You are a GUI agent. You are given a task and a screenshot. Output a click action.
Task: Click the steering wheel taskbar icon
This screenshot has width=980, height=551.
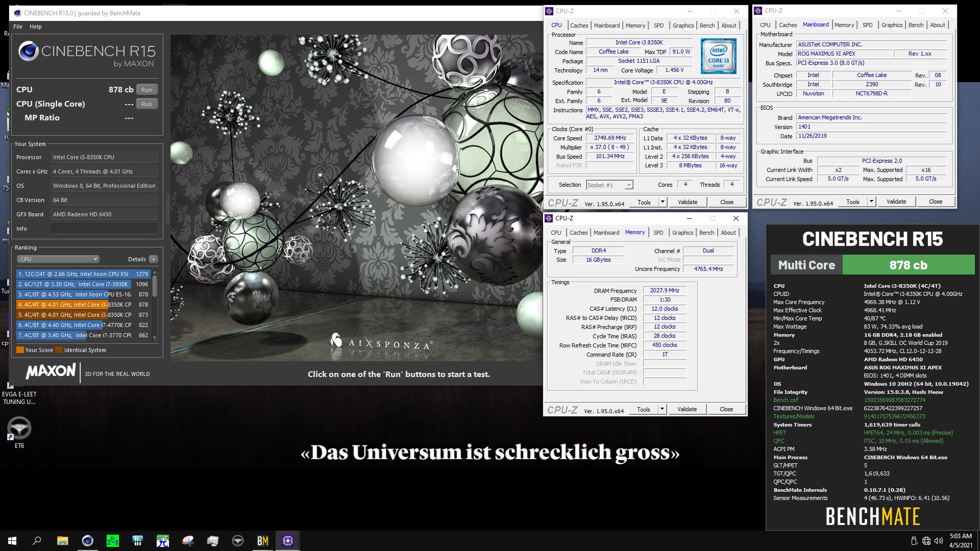(237, 541)
